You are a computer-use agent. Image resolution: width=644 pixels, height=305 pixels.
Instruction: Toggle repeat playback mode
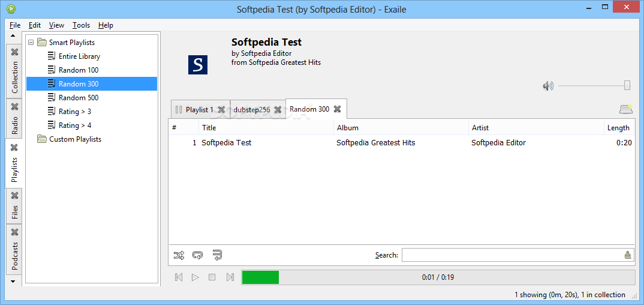[x=197, y=255]
